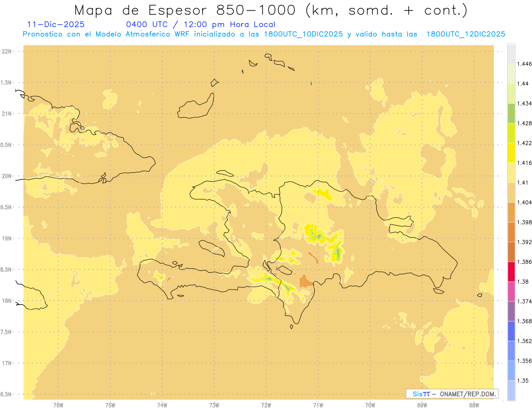
Task: Click the legend value 1.404
Action: point(524,202)
